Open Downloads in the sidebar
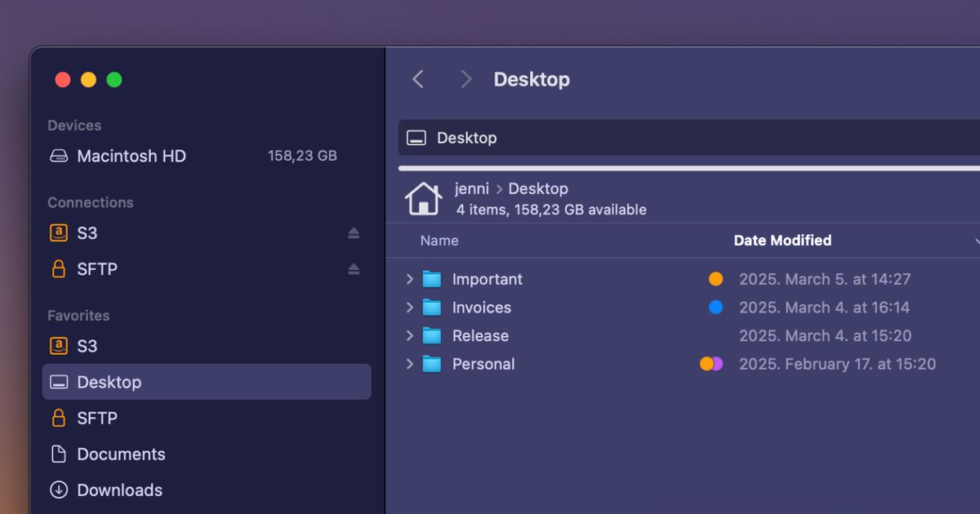Image resolution: width=980 pixels, height=514 pixels. (x=207, y=490)
